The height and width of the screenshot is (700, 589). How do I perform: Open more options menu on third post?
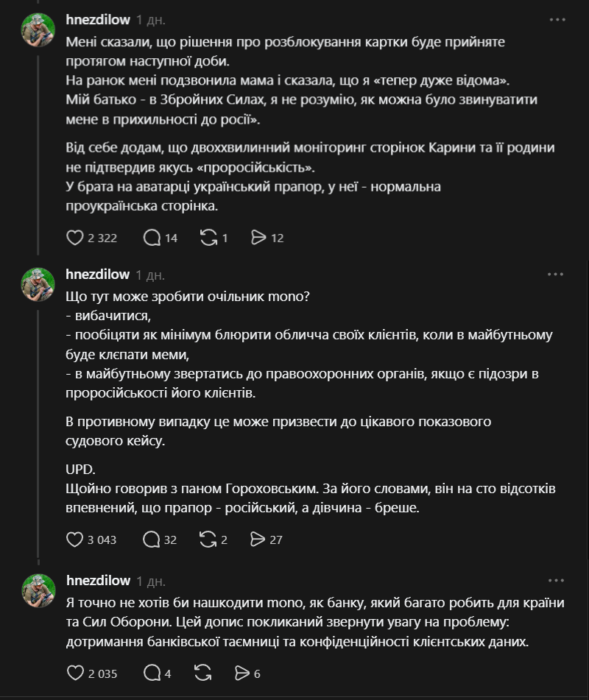point(555,581)
